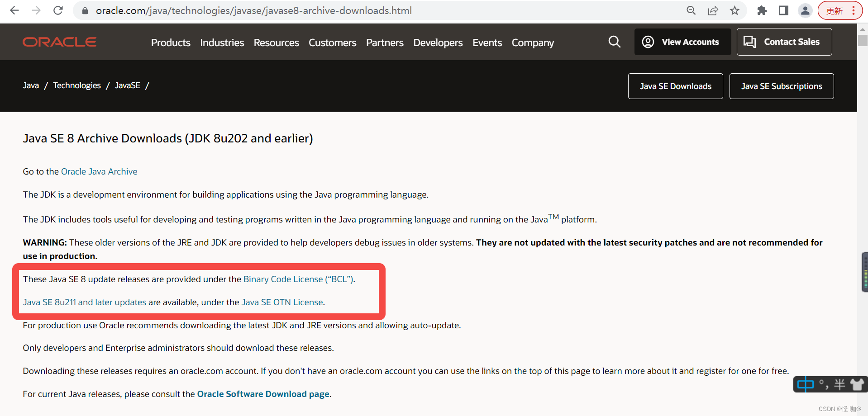Click the Oracle logo
The image size is (868, 416).
pyautogui.click(x=59, y=42)
